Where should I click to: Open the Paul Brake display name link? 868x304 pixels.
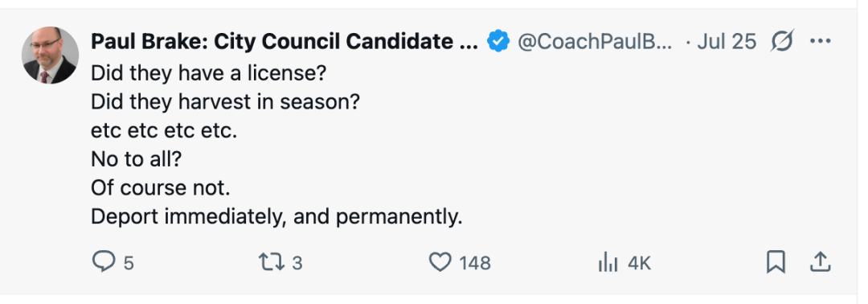pos(285,41)
